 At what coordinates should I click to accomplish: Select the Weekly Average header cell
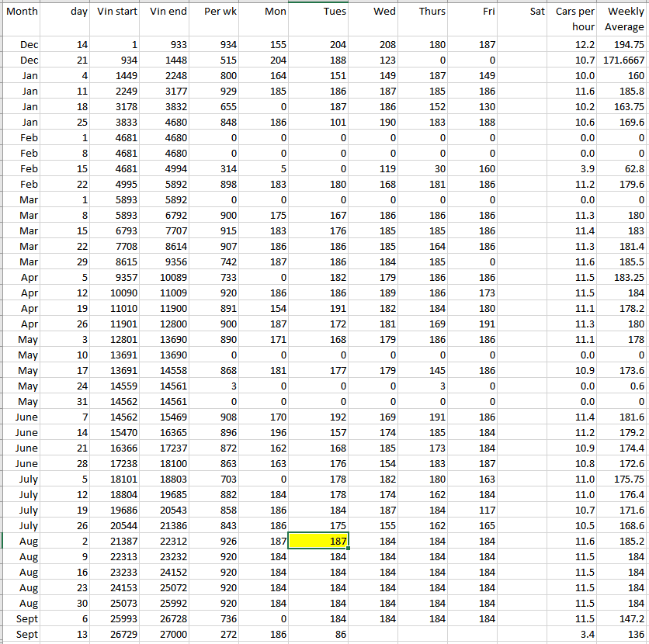(x=624, y=19)
